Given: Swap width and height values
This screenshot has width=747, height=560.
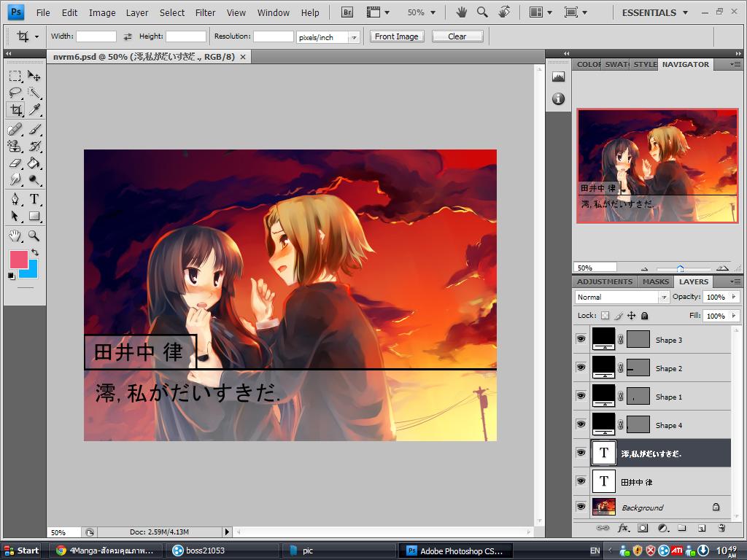Looking at the screenshot, I should tap(127, 36).
